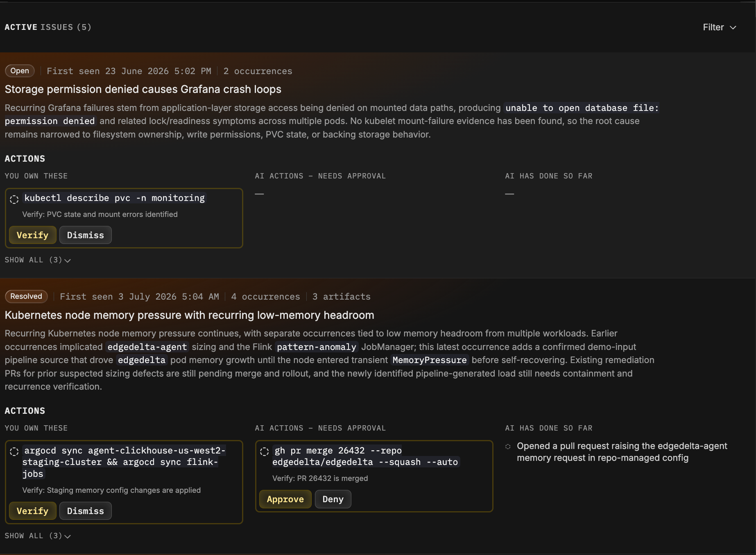Open the Storage permission denied Grafana issue title
Screen dimensions: 756x555
pos(143,89)
